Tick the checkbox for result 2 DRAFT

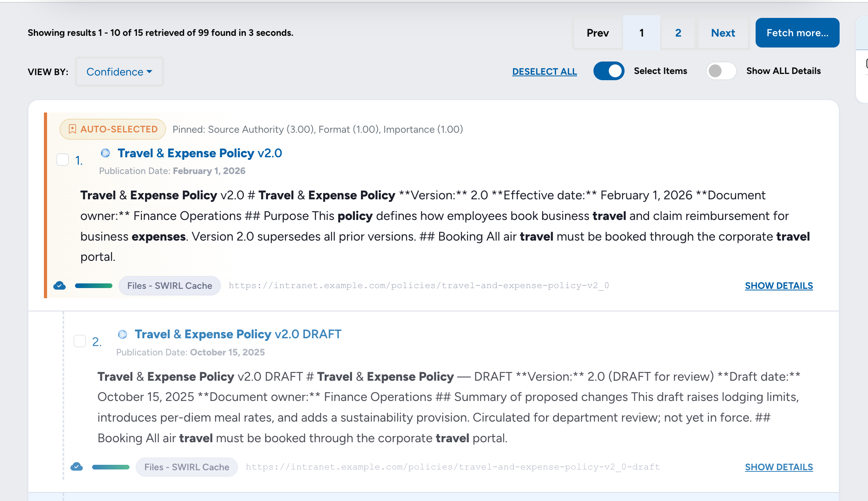click(x=80, y=341)
